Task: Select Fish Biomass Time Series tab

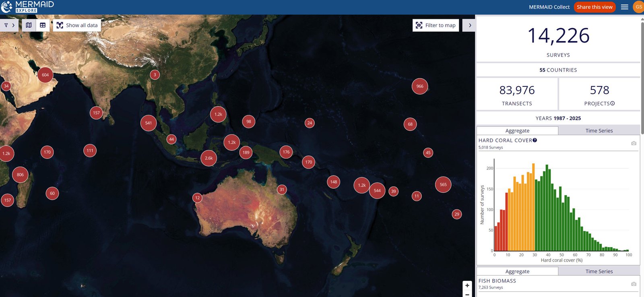Action: point(599,272)
